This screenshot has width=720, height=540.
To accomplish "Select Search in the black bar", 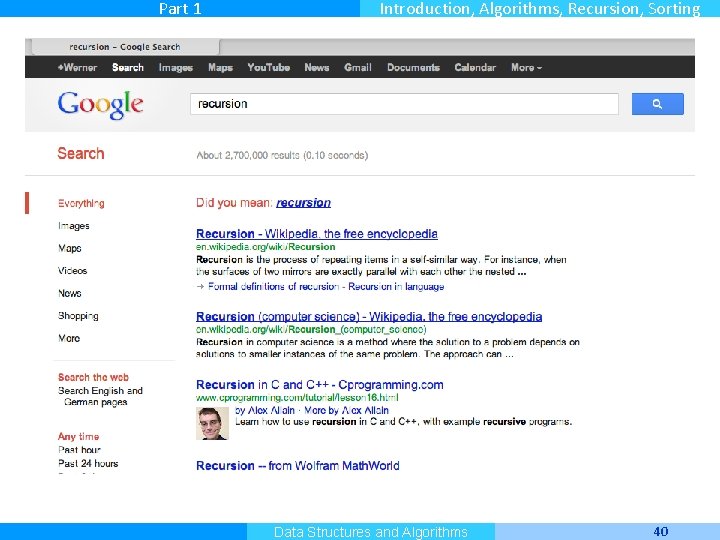I will point(128,68).
